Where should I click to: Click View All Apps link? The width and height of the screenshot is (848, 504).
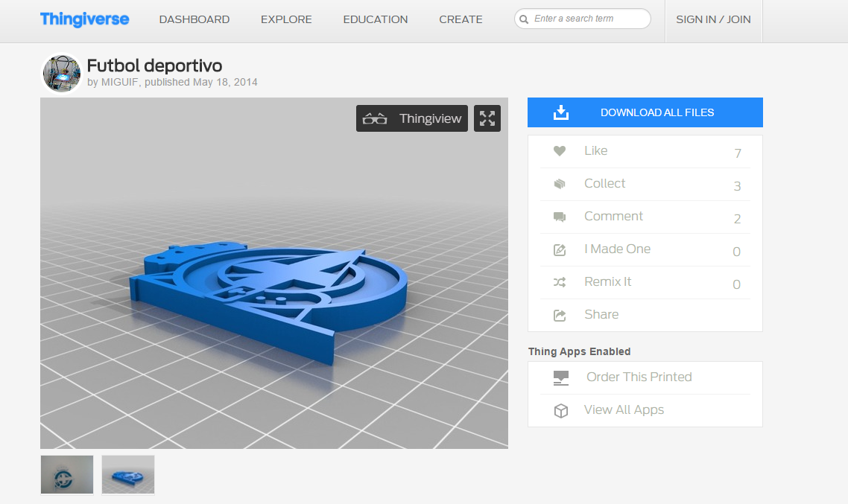(x=624, y=410)
